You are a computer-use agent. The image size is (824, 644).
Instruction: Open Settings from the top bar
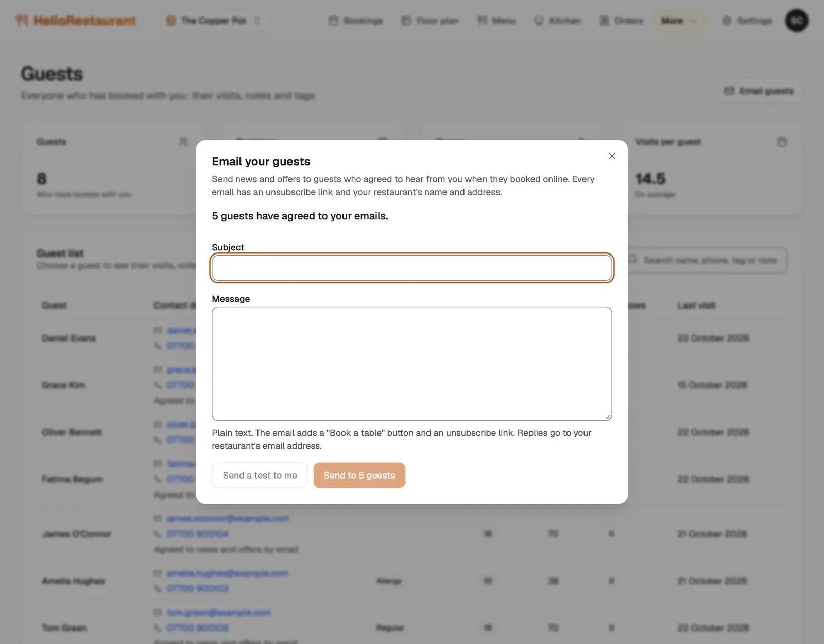pos(747,21)
